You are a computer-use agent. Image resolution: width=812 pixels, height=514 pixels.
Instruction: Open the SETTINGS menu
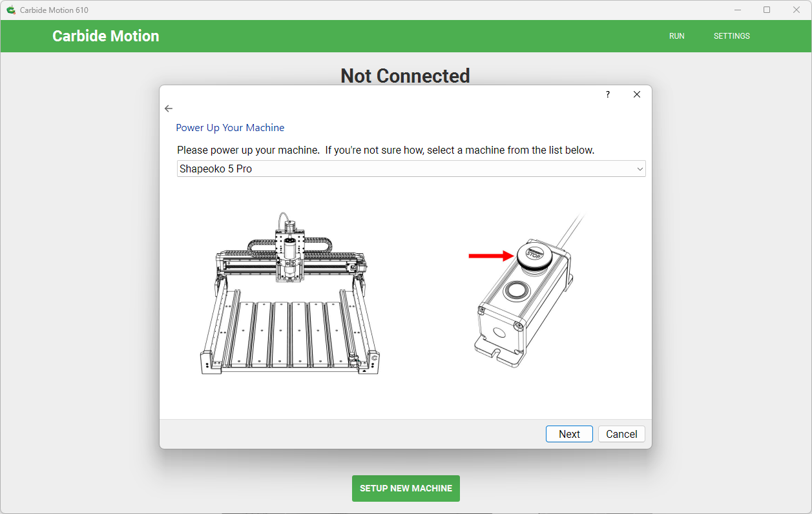click(x=732, y=36)
